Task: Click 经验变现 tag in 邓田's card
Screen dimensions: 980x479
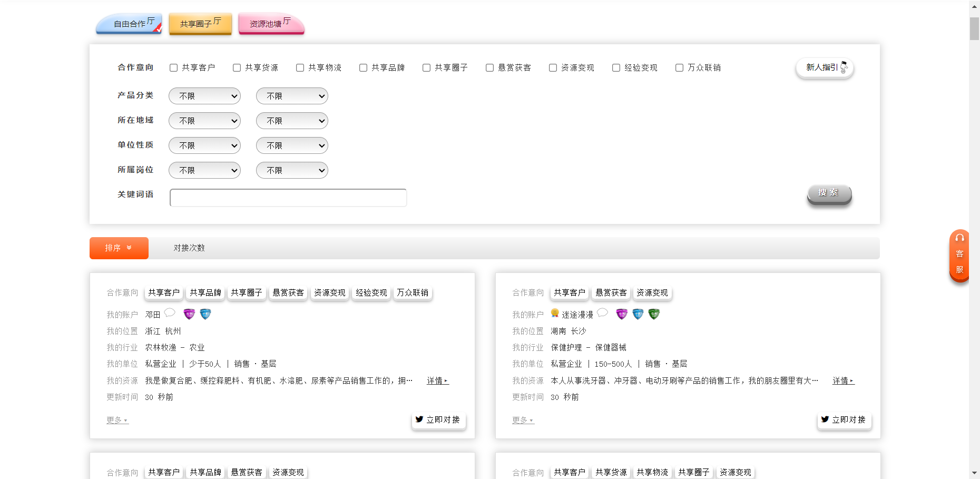Action: [371, 293]
